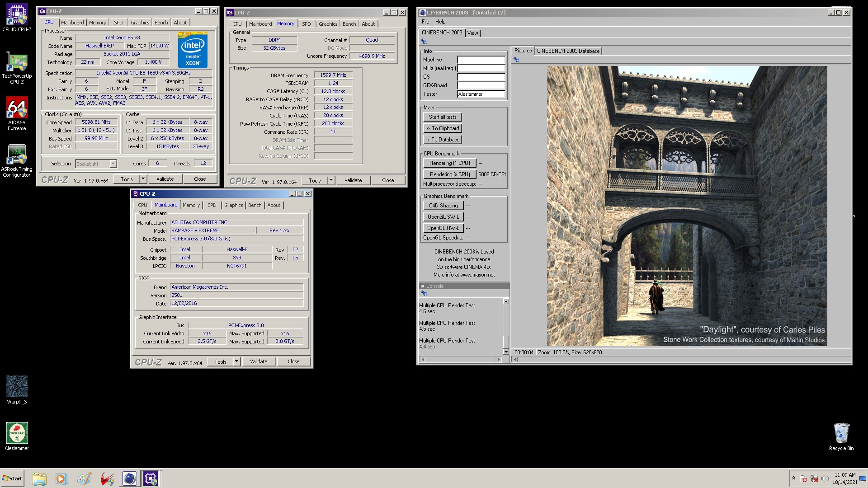Select the Pictures tab in CINEBENCH
This screenshot has width=868, height=488.
point(523,51)
